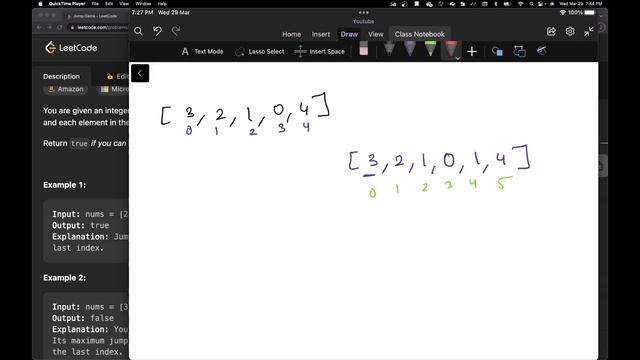Collapse full screen with arrows icon
The width and height of the screenshot is (640, 360).
tap(589, 31)
